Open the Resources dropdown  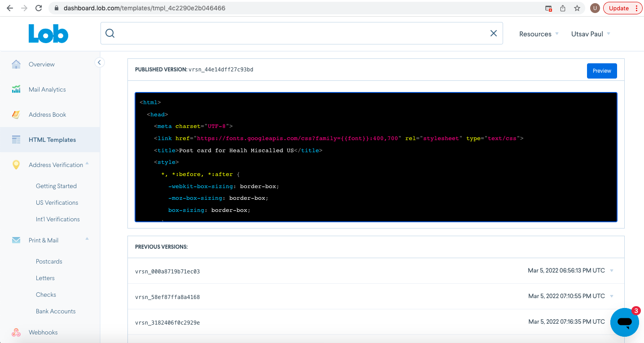(539, 34)
